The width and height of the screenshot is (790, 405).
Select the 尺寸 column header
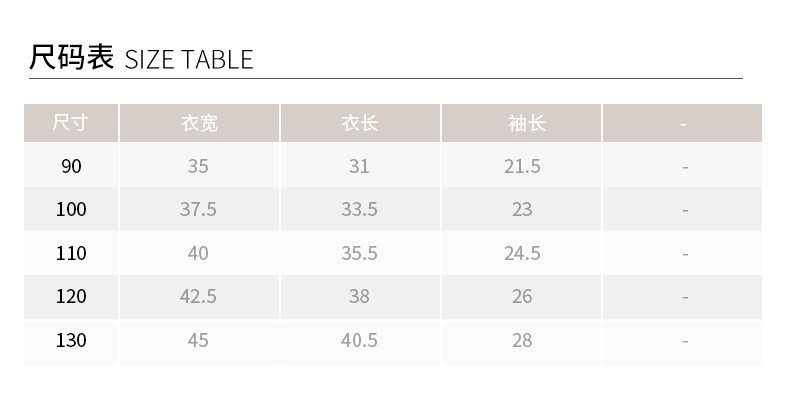(x=71, y=124)
